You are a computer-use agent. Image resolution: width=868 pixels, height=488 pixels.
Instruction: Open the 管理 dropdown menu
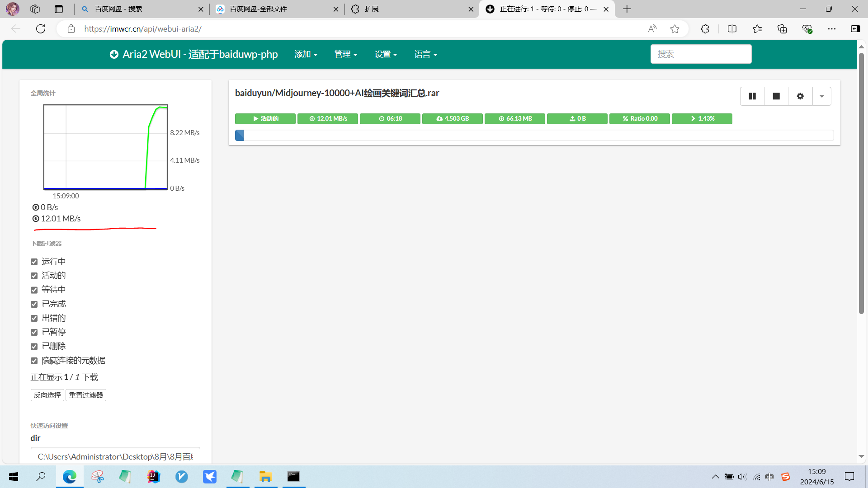tap(346, 54)
